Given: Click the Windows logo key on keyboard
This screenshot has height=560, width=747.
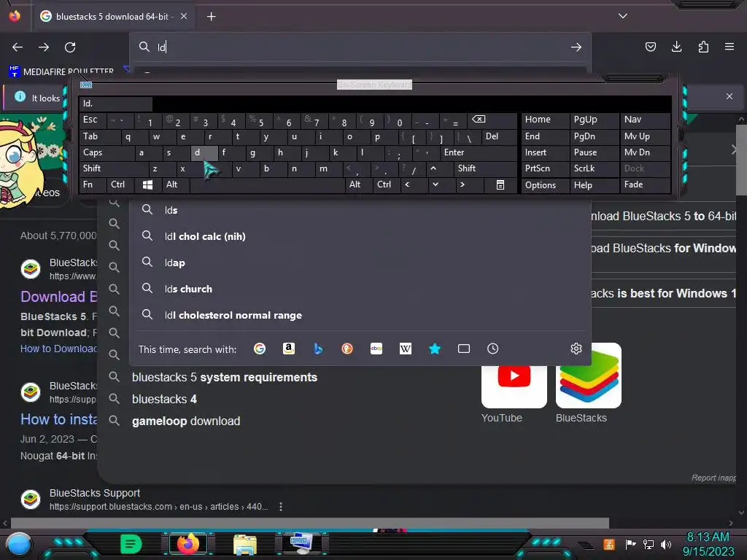Looking at the screenshot, I should [x=147, y=184].
